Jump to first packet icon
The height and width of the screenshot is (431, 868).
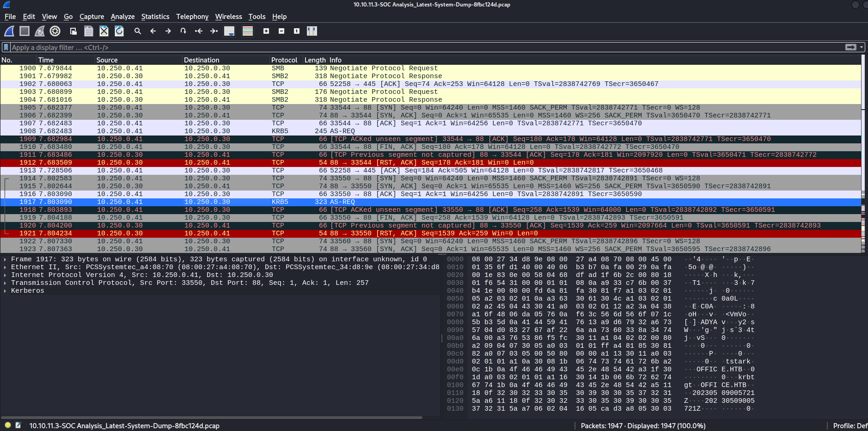point(199,31)
